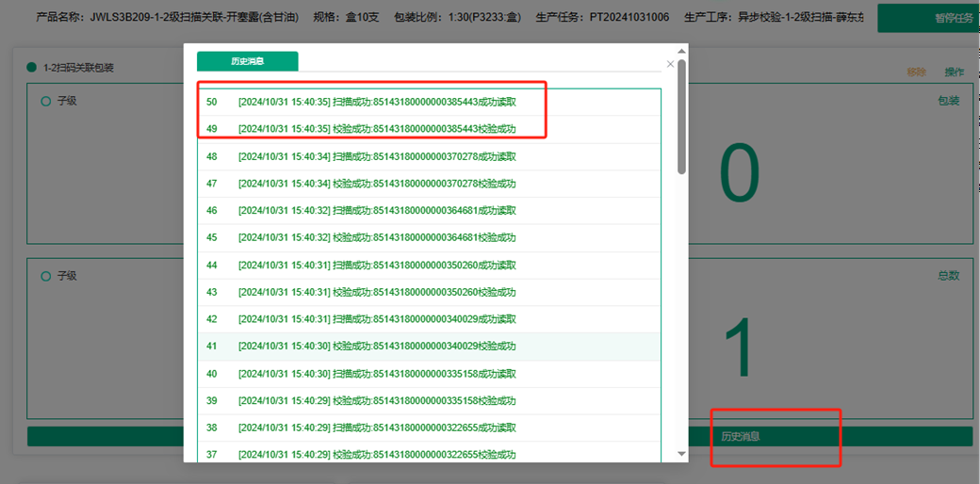Close the history message dialog with X
The width and height of the screenshot is (980, 484).
[670, 64]
